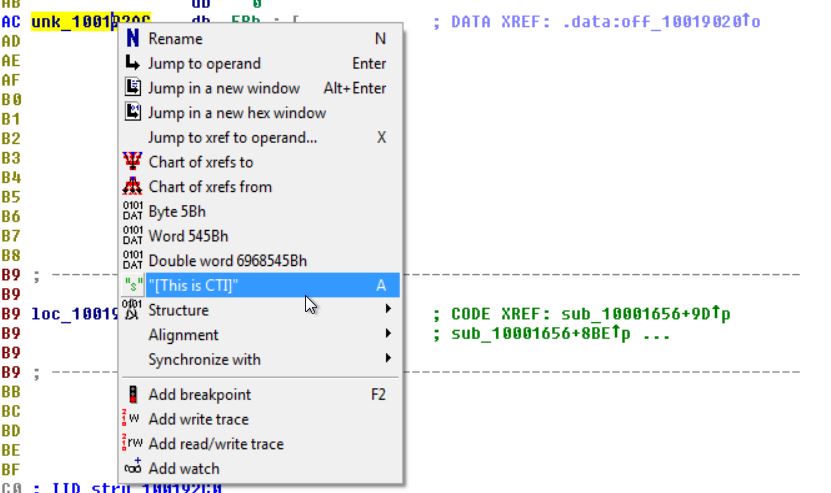Select Chart of xrefs to
The height and width of the screenshot is (493, 831).
tap(261, 162)
